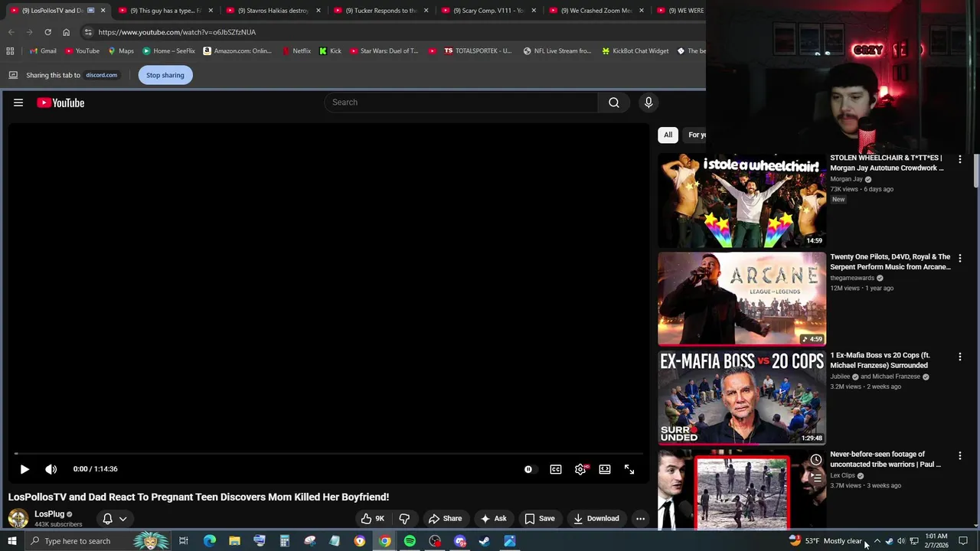This screenshot has width=980, height=551.
Task: Open options for Stolen Wheelchair video
Action: (960, 159)
